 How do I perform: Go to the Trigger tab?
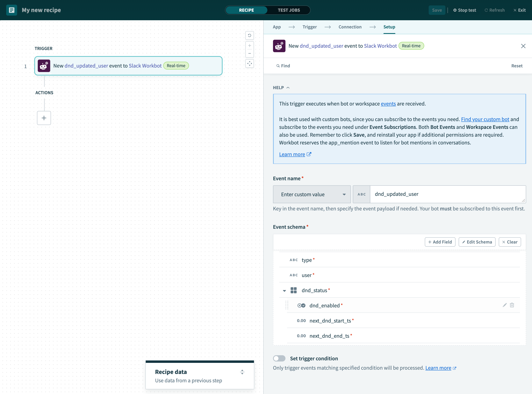[309, 27]
